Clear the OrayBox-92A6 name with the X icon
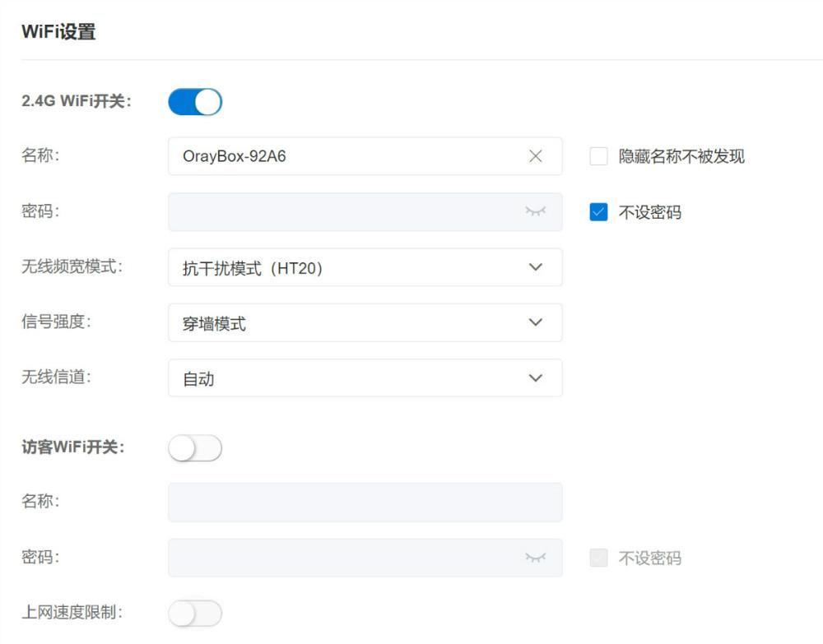The height and width of the screenshot is (644, 823). pyautogui.click(x=537, y=156)
